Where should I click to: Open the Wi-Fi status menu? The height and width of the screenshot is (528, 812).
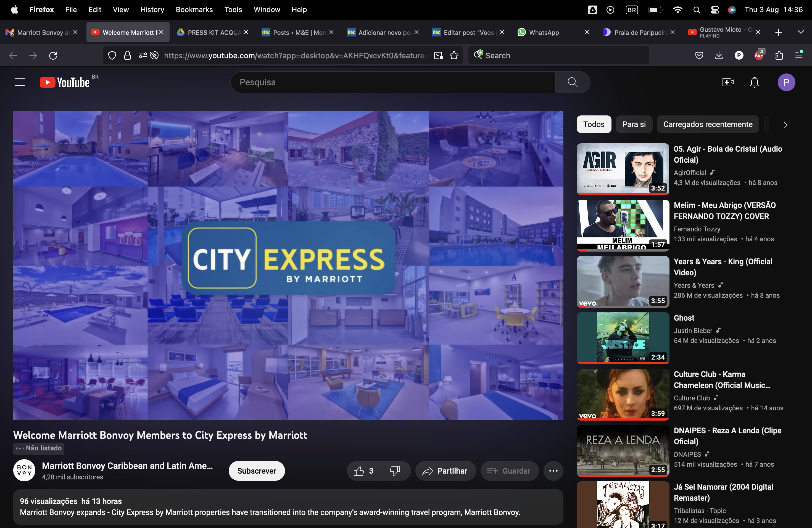677,10
